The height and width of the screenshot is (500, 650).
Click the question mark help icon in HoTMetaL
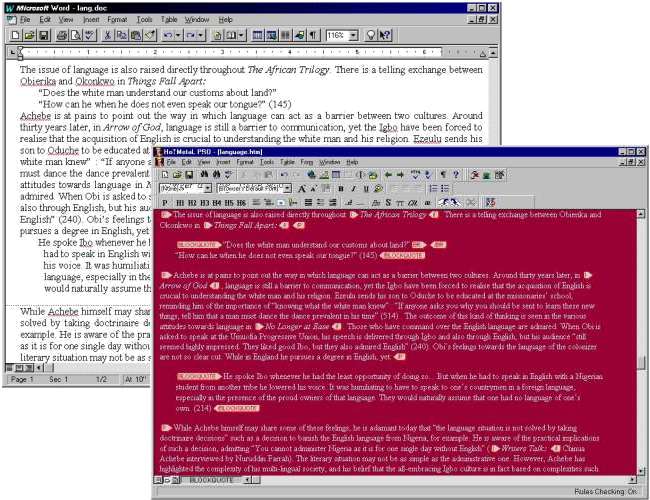point(456,175)
